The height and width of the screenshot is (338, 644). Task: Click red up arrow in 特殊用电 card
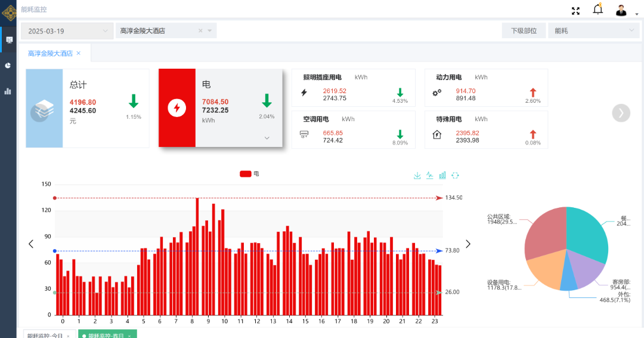[x=532, y=134]
